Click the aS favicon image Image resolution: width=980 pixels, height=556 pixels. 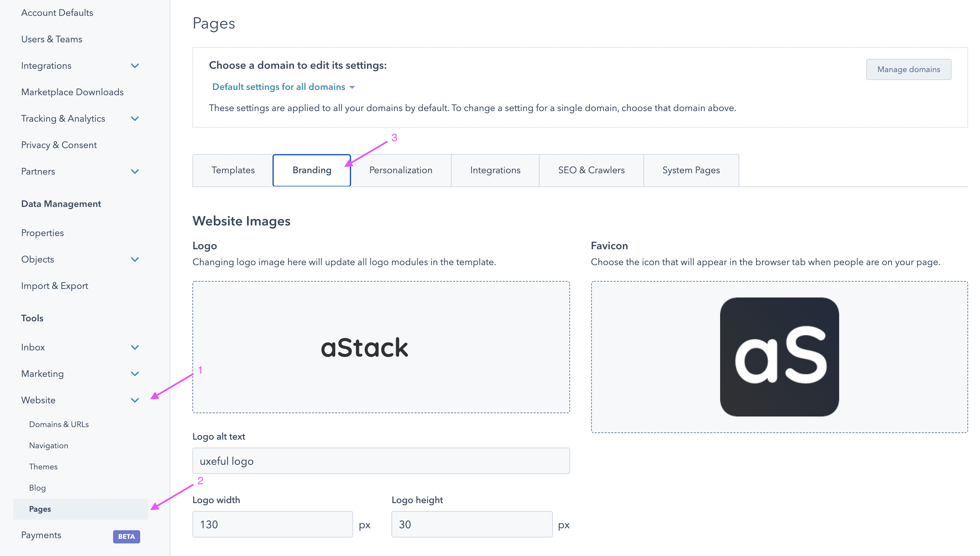point(779,357)
